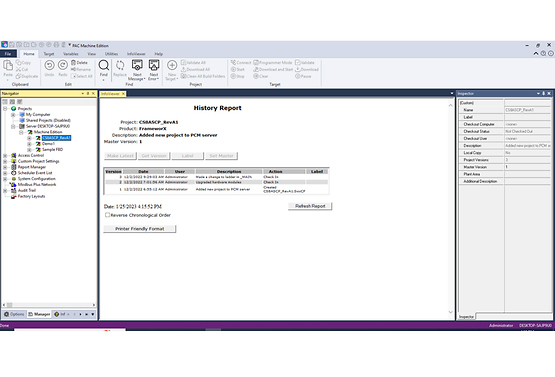This screenshot has height=377, width=555.
Task: Click the Label value field in Inspector
Action: point(527,117)
